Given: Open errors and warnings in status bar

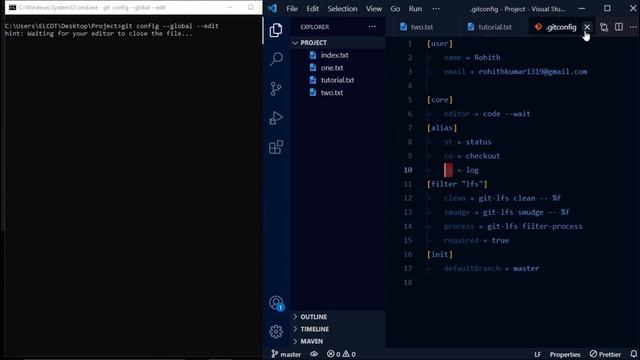Looking at the screenshot, I should coord(341,354).
